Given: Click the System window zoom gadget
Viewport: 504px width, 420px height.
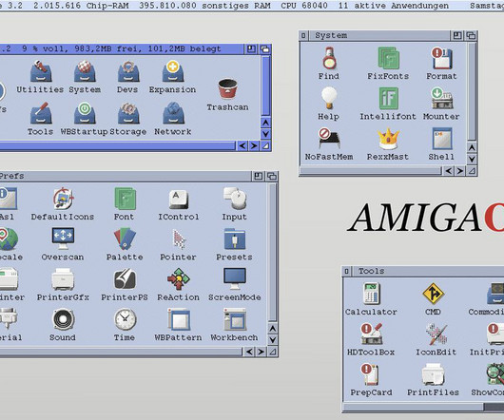Looking at the screenshot, I should 457,35.
